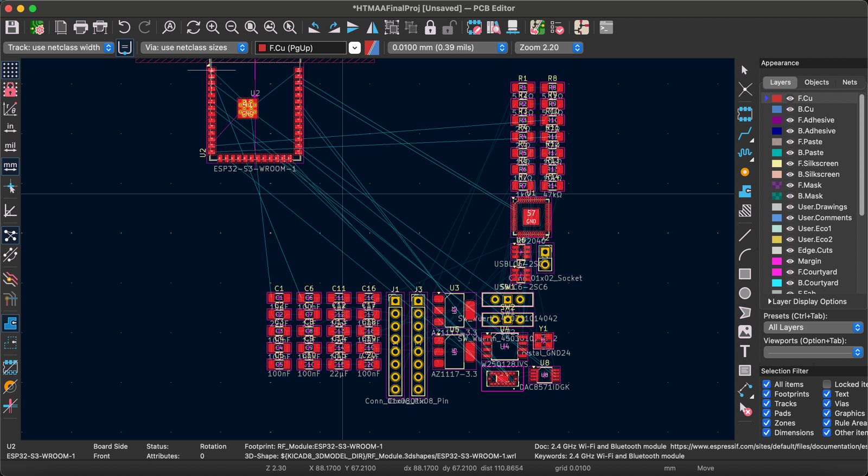This screenshot has width=868, height=476.
Task: Click the Save icon in top toolbar
Action: click(12, 28)
